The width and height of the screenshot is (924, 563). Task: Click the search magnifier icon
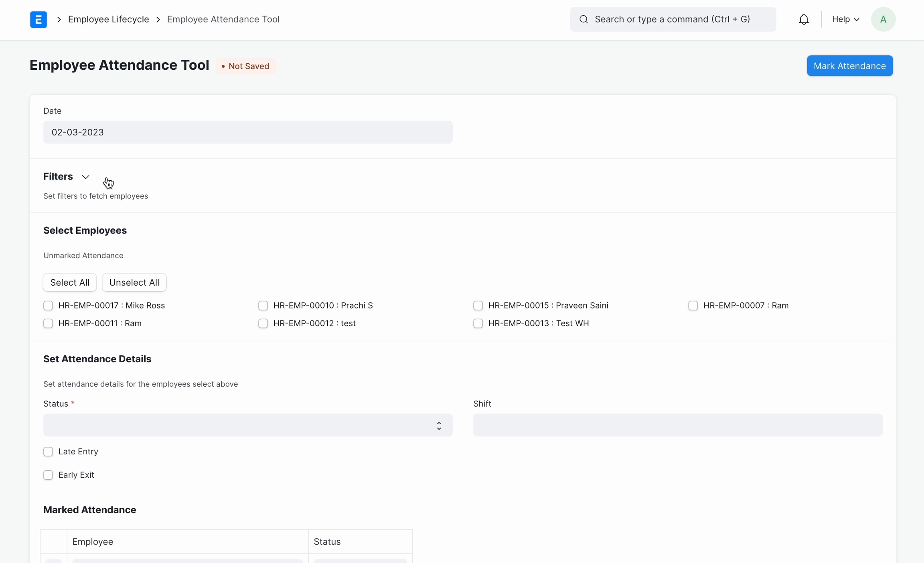(584, 19)
